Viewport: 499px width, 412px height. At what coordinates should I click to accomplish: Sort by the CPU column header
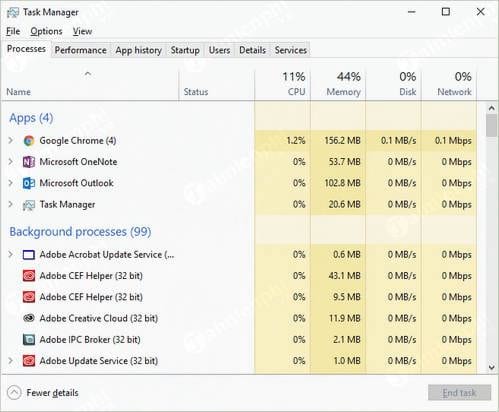tap(283, 84)
